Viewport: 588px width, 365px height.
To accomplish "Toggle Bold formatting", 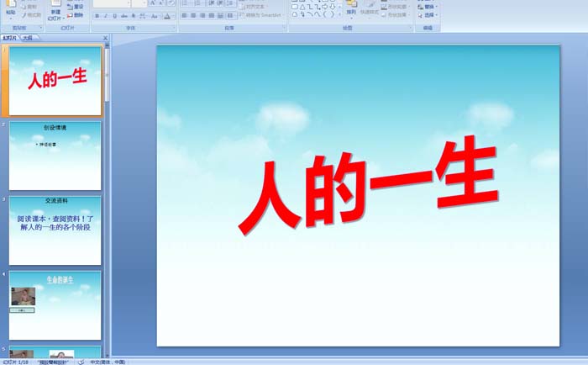I will point(97,16).
